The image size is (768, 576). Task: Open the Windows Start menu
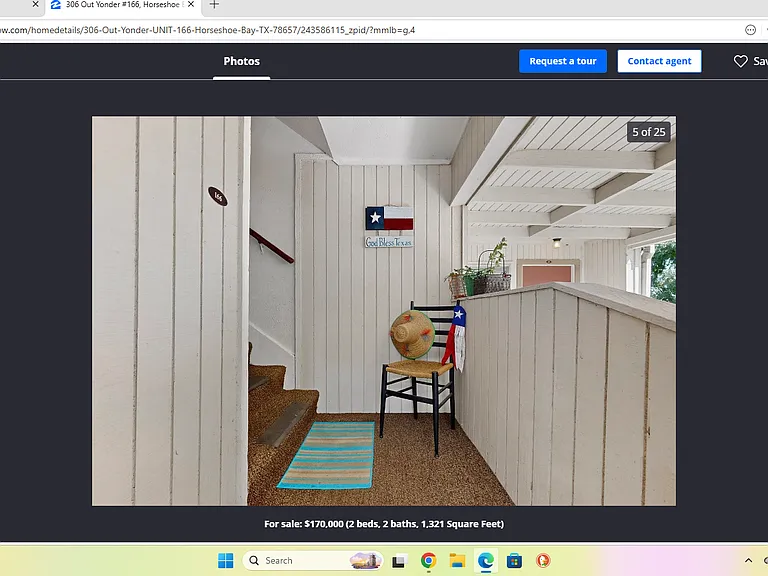(x=226, y=560)
